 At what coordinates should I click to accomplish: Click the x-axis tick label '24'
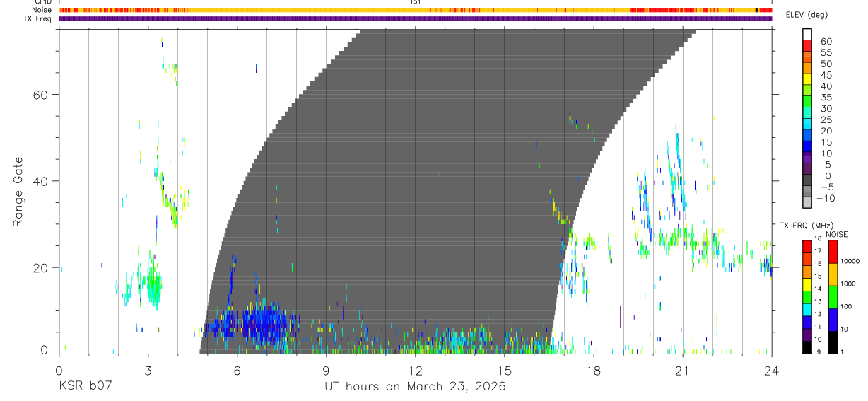772,370
